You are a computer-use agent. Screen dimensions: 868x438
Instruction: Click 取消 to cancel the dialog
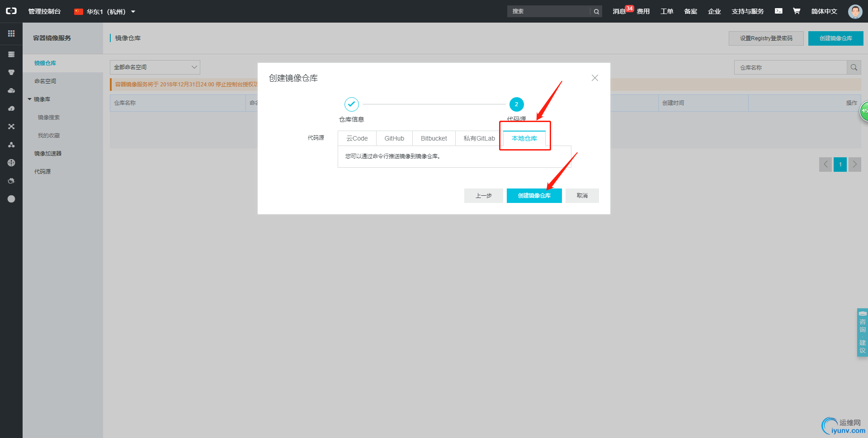[582, 196]
